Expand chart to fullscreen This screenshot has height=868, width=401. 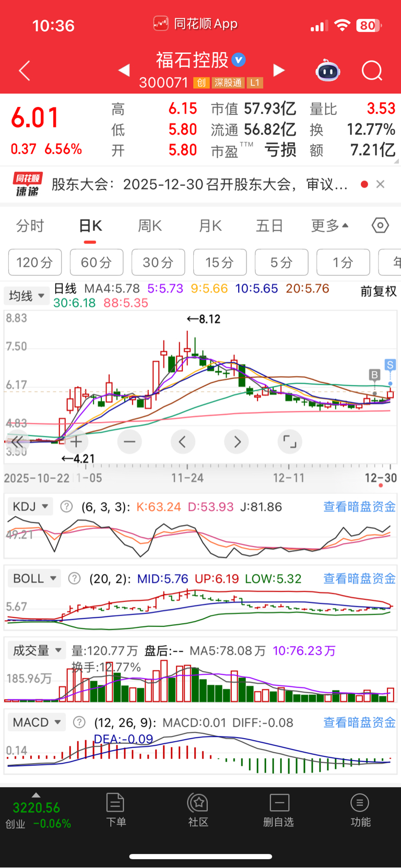290,442
